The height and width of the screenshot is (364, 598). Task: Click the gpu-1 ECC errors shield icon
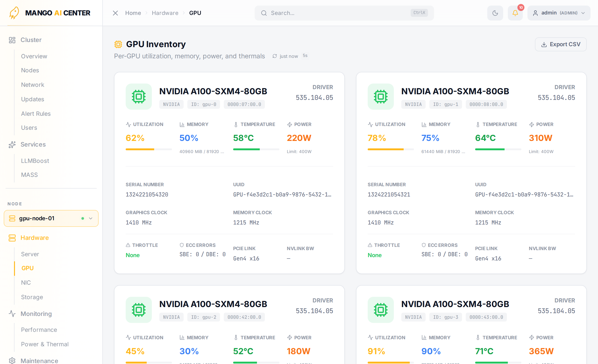tap(424, 245)
